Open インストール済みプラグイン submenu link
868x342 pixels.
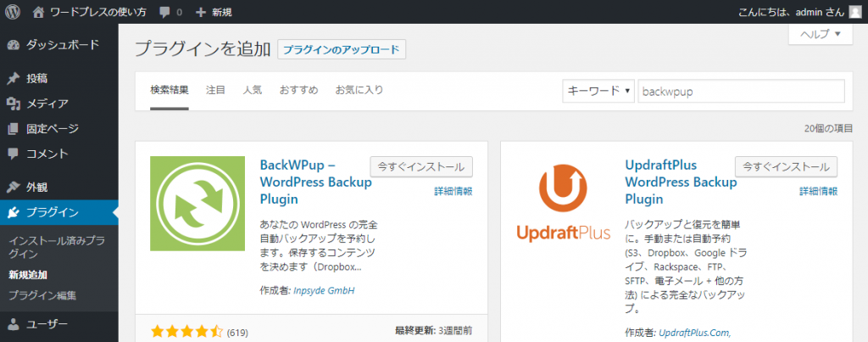coord(57,248)
